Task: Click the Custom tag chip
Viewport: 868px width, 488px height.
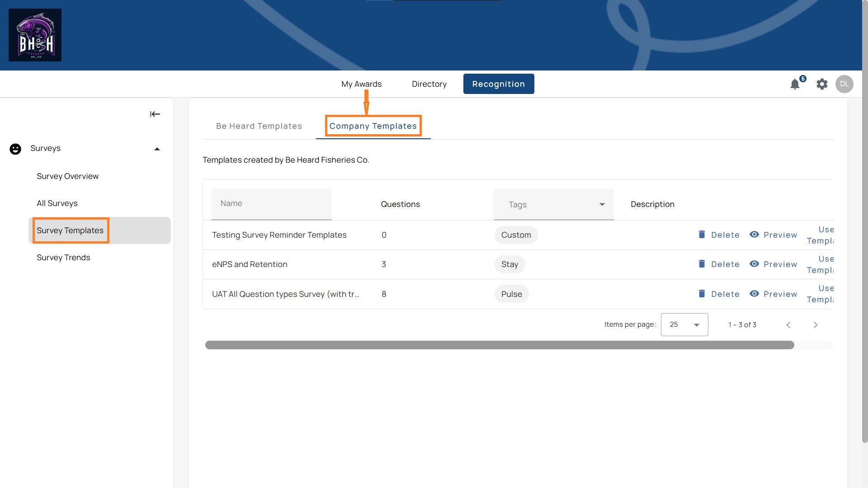Action: coord(516,235)
